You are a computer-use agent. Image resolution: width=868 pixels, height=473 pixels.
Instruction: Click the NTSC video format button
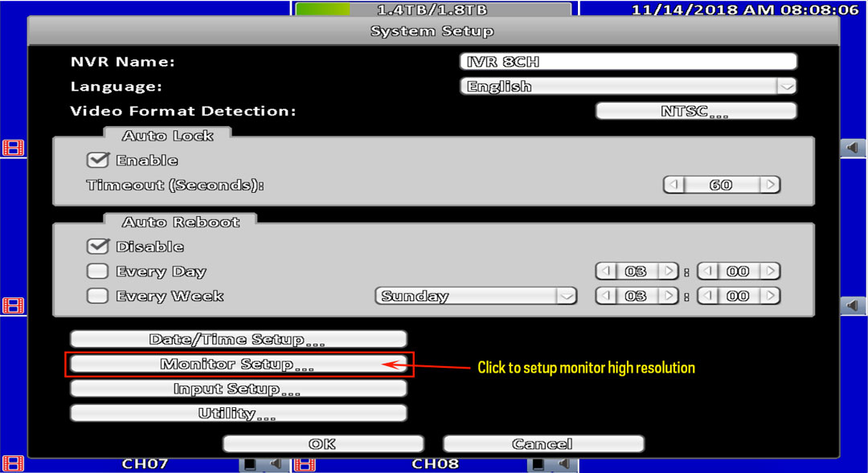tap(696, 111)
